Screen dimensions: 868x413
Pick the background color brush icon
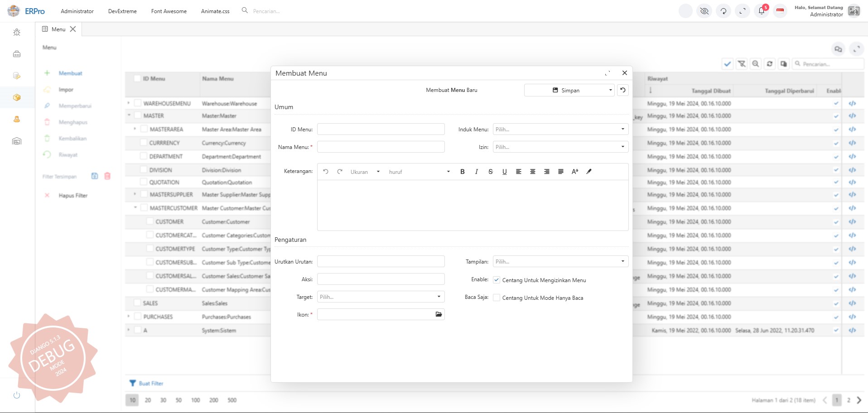589,172
